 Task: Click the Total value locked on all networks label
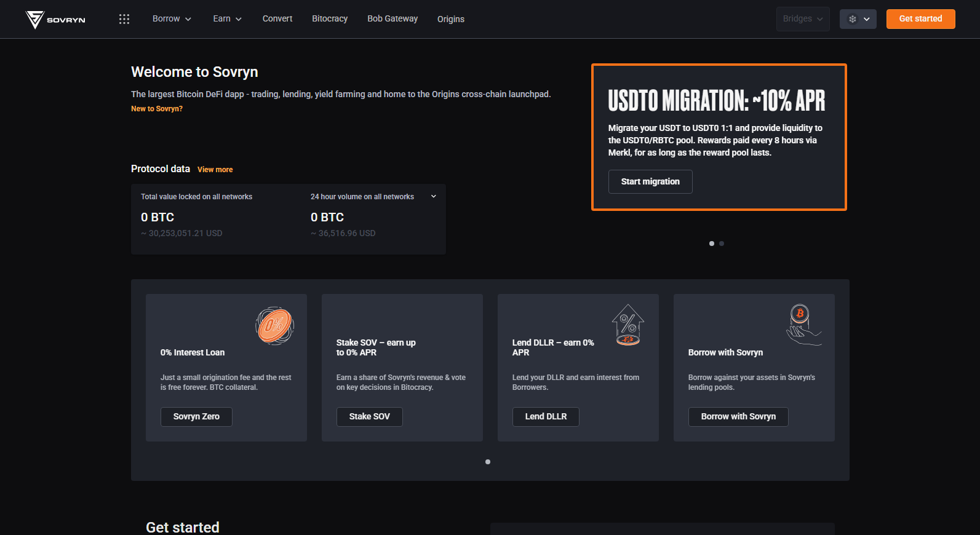(197, 197)
